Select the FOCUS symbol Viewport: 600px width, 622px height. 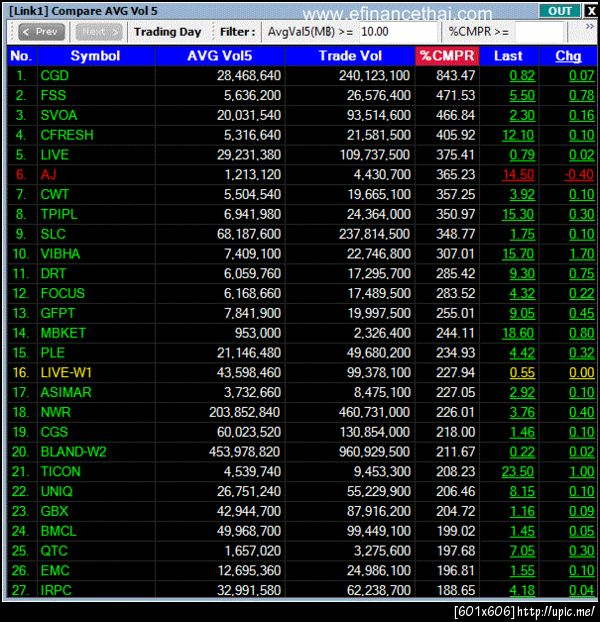(x=63, y=293)
